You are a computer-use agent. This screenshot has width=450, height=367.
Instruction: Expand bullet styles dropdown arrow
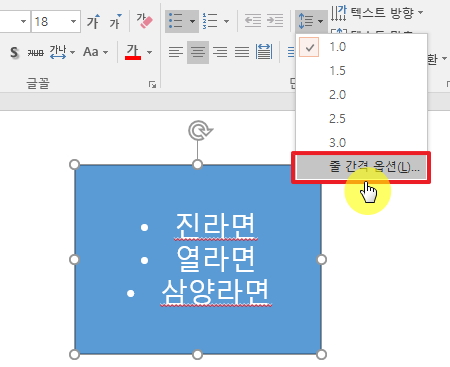click(x=192, y=22)
